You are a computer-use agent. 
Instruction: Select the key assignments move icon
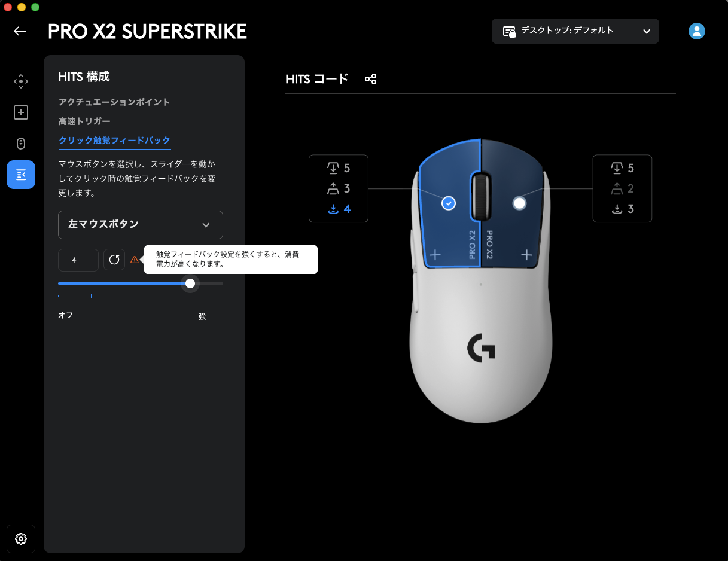(x=21, y=81)
